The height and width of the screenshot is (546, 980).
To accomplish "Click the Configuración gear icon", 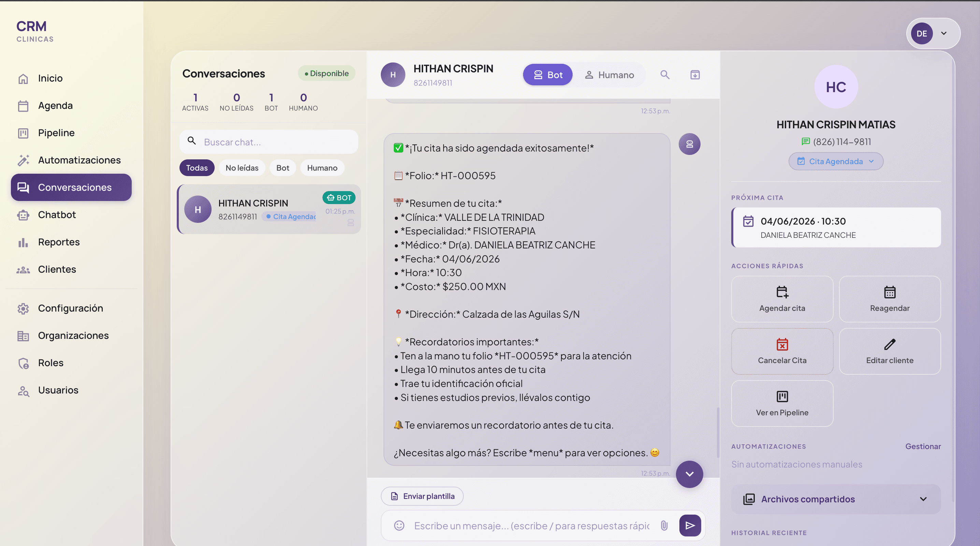I will coord(23,308).
